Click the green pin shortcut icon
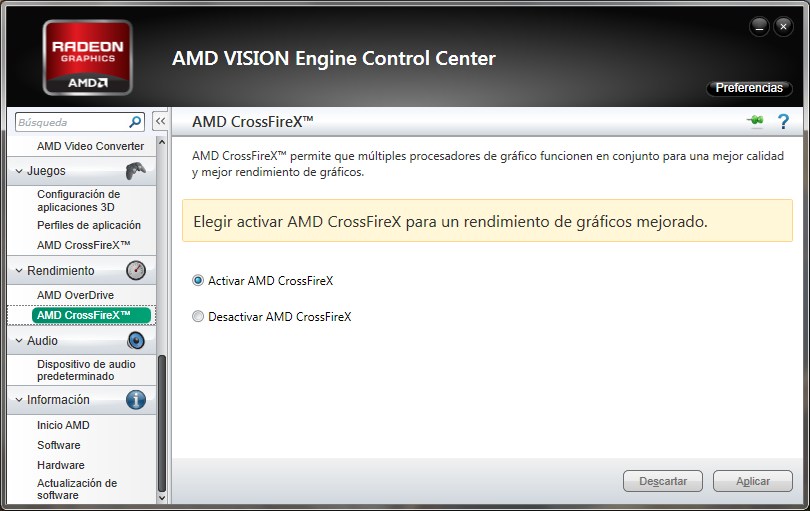810x511 pixels. [x=755, y=122]
